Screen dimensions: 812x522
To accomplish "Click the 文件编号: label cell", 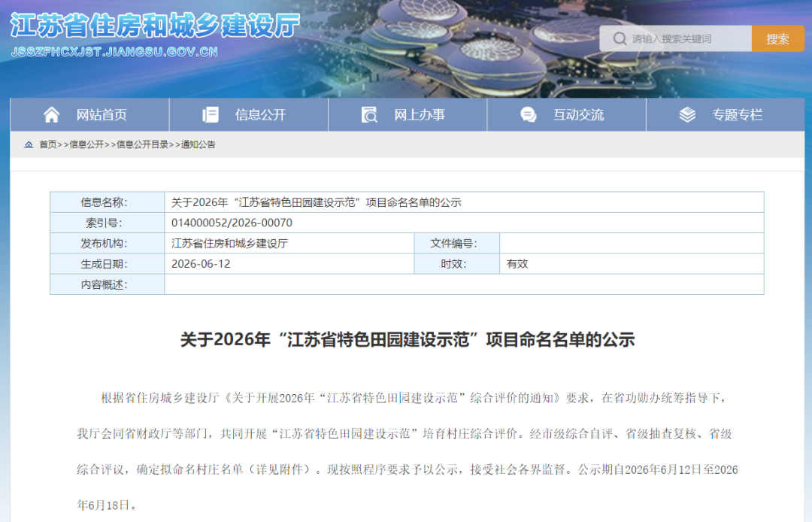I will pyautogui.click(x=457, y=244).
